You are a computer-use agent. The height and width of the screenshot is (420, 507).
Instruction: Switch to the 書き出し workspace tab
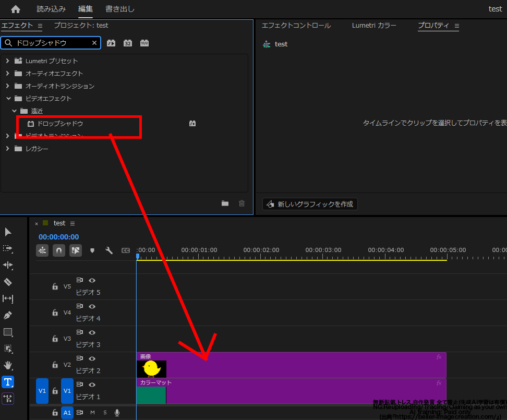point(120,9)
